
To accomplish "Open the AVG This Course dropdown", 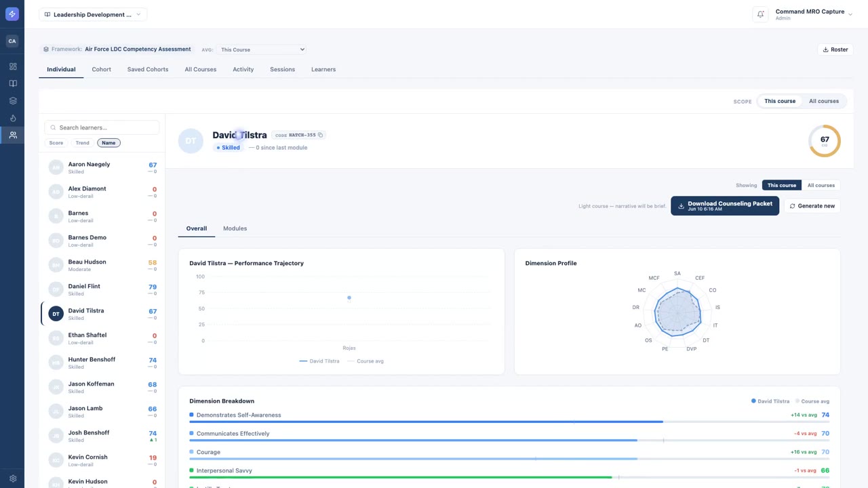I will pyautogui.click(x=262, y=49).
